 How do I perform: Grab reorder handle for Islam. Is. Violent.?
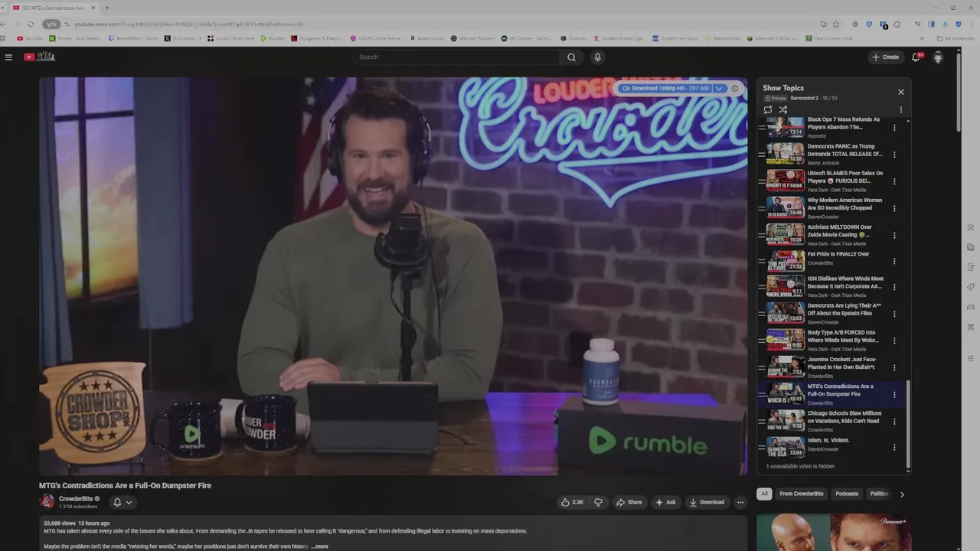pyautogui.click(x=762, y=447)
